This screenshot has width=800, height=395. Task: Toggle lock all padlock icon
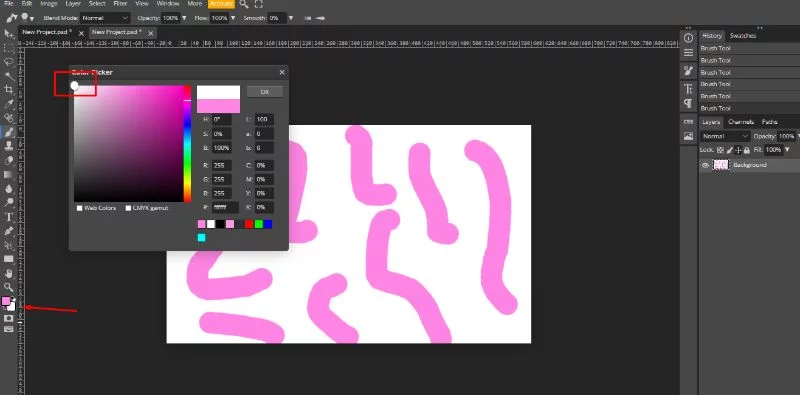click(x=747, y=150)
